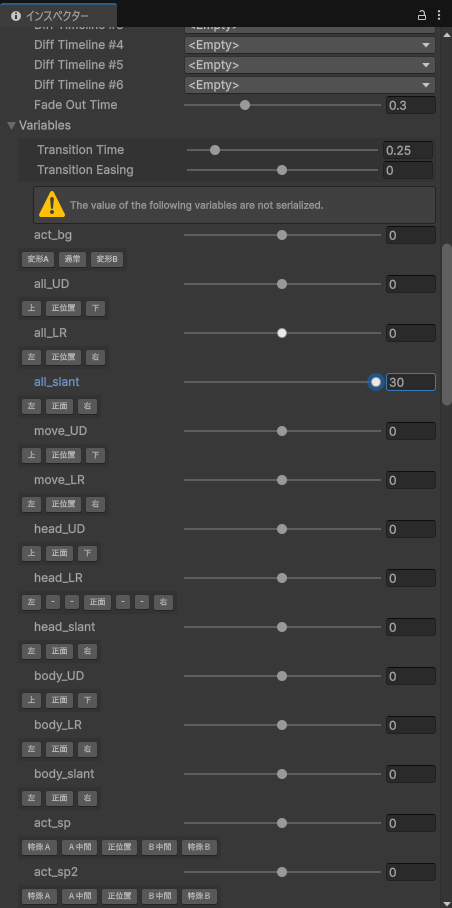Open the Inspector three-dot options menu
The width and height of the screenshot is (452, 908).
point(439,16)
